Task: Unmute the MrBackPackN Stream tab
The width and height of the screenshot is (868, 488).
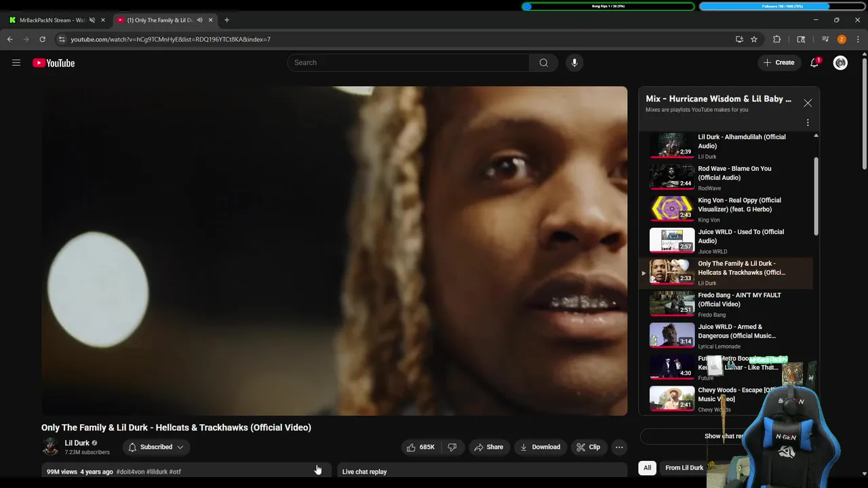Action: click(x=92, y=20)
